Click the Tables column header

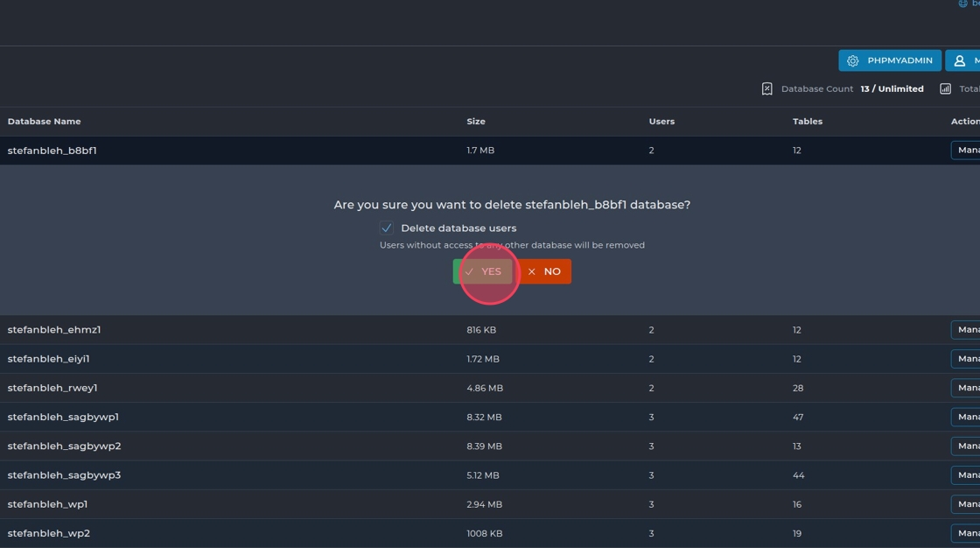pyautogui.click(x=807, y=122)
